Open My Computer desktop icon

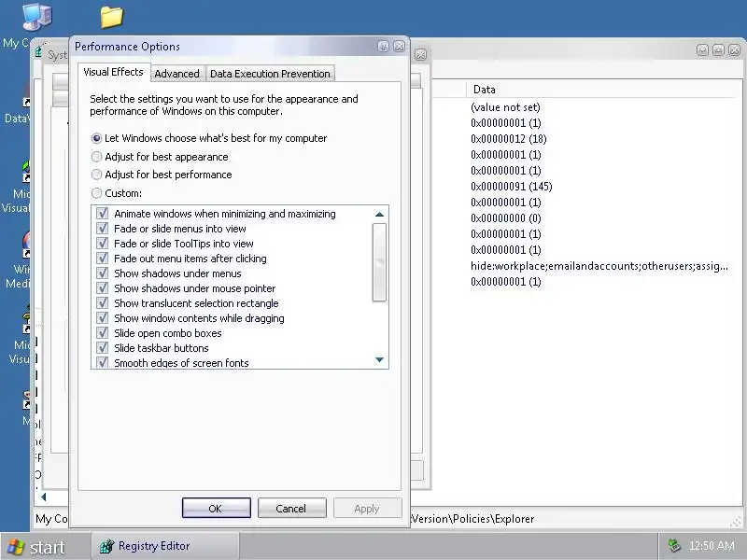coord(36,18)
